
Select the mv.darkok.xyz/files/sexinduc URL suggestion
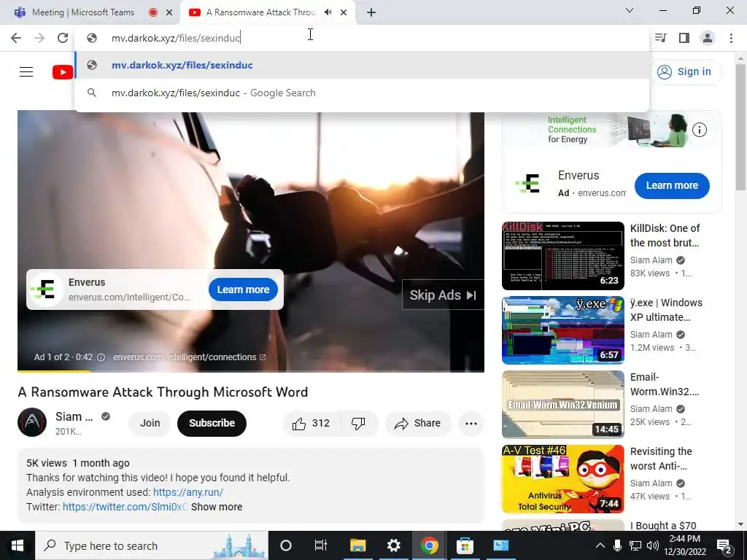(362, 65)
